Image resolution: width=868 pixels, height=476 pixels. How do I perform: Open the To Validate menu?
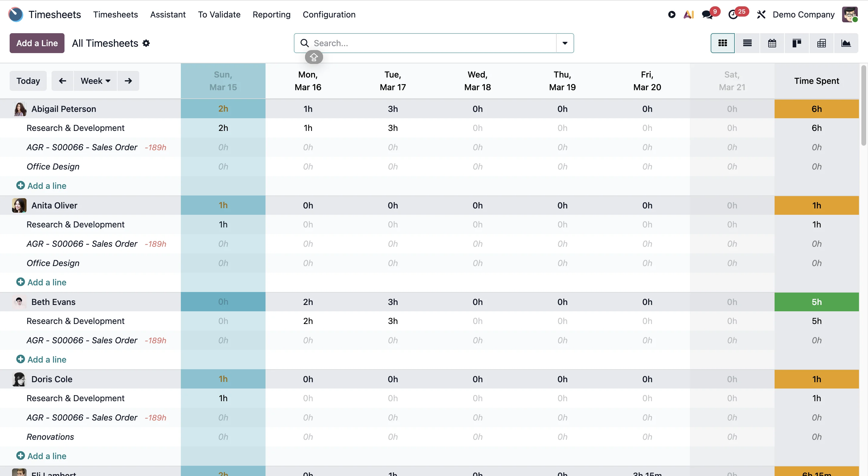tap(219, 14)
